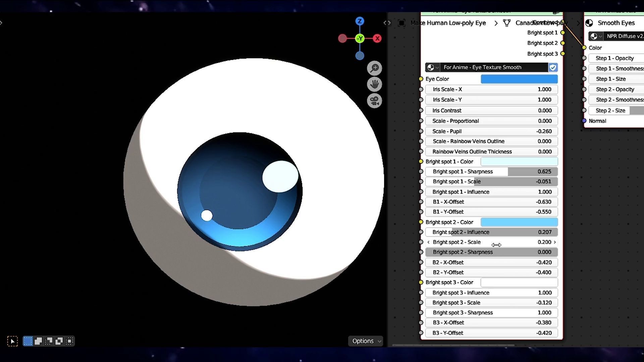The height and width of the screenshot is (362, 644).
Task: Click the dark red negative X axis dot
Action: tap(342, 39)
